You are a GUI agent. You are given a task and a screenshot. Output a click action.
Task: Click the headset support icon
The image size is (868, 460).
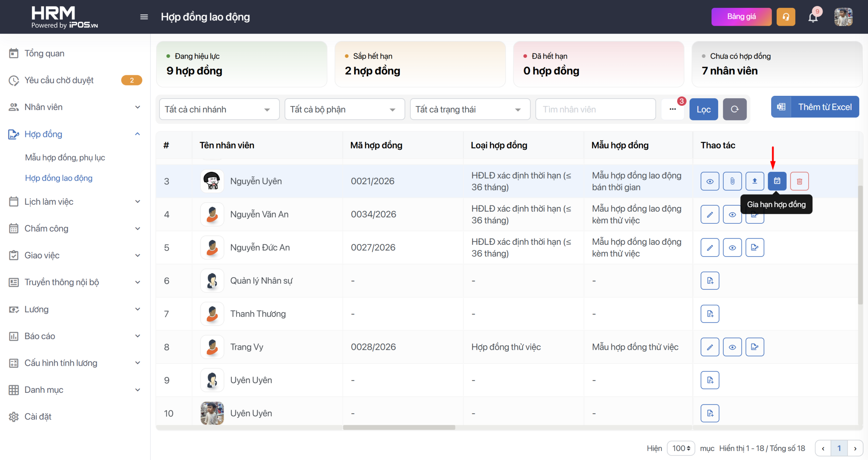(x=786, y=17)
